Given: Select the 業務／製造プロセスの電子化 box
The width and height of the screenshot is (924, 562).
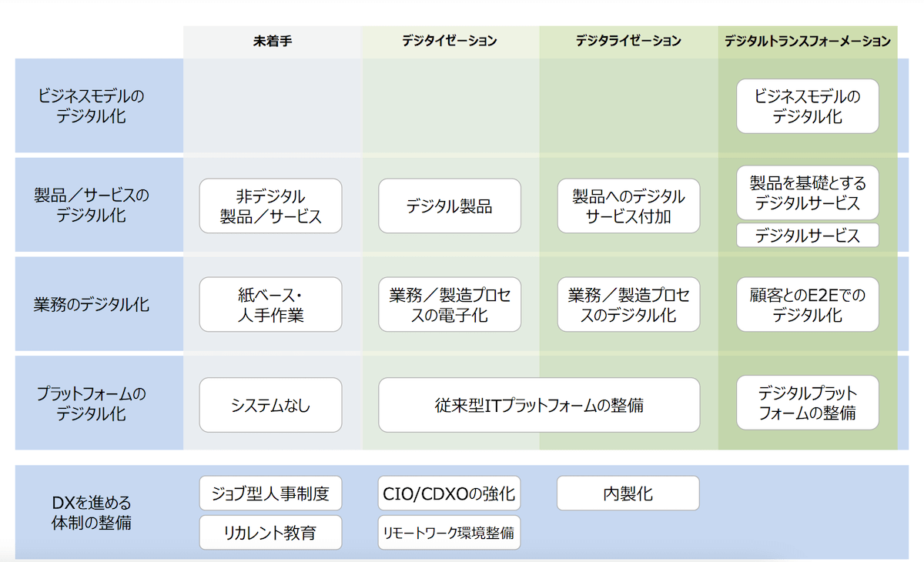Looking at the screenshot, I should pyautogui.click(x=450, y=305).
